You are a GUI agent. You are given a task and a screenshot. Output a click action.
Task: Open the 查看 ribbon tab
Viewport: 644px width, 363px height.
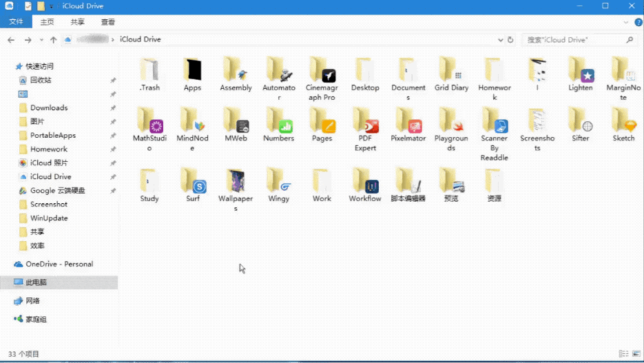click(108, 22)
